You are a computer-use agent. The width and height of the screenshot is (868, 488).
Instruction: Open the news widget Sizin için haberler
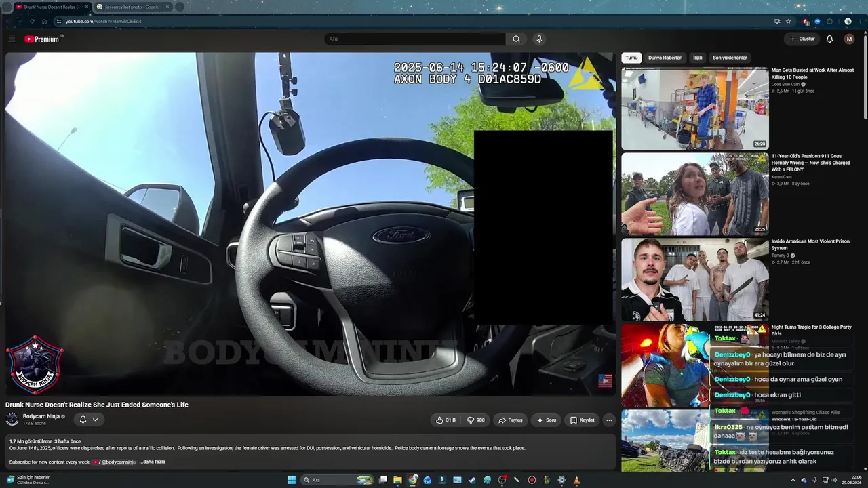28,480
